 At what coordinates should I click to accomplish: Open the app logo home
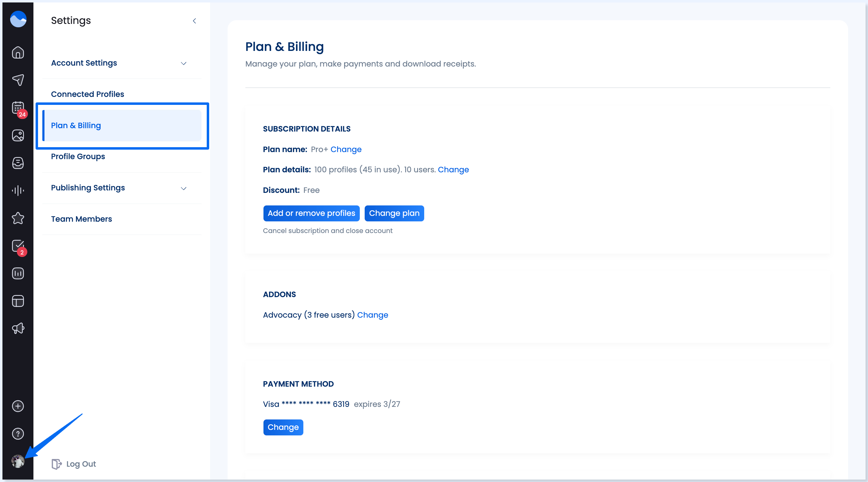coord(18,19)
